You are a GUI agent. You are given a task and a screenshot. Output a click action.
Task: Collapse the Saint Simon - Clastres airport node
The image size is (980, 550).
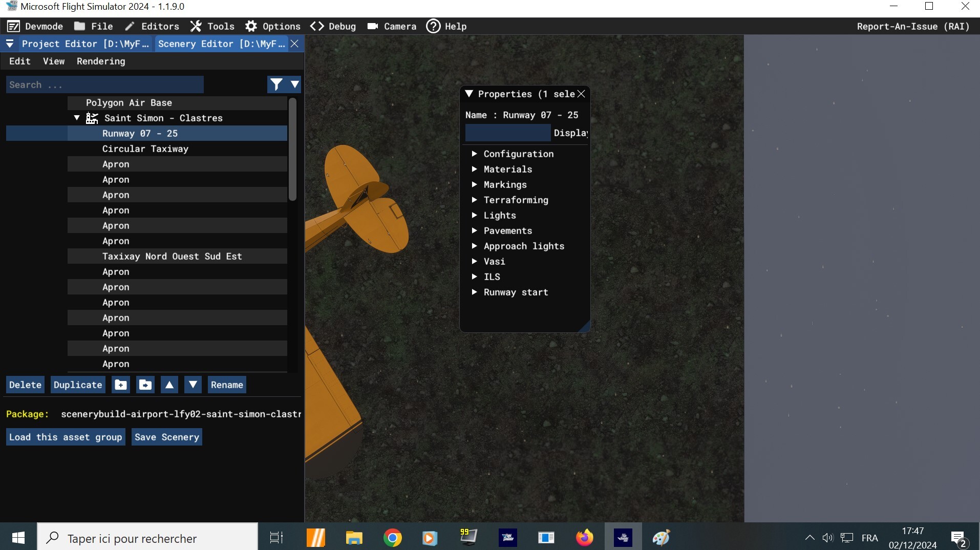coord(77,118)
